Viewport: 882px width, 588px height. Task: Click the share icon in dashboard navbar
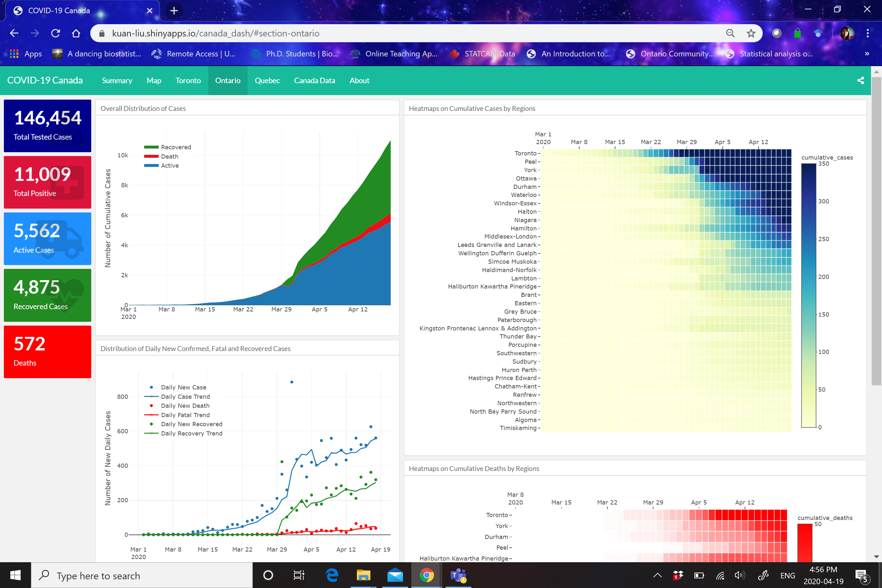(860, 81)
